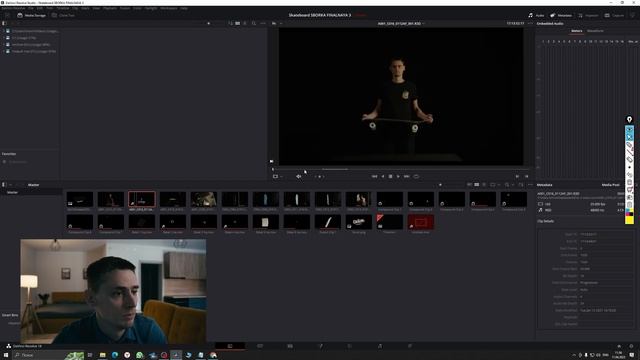Go to the Edit page

click(x=290, y=346)
